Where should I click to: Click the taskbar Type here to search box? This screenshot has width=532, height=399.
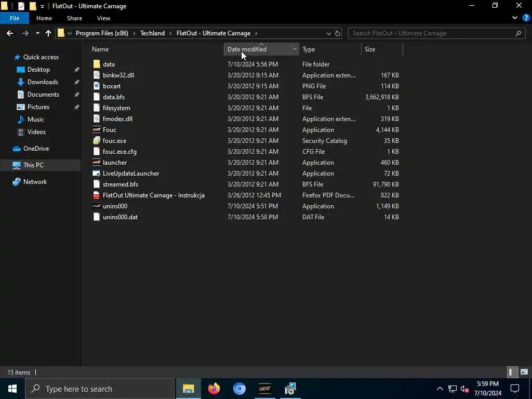click(x=100, y=389)
